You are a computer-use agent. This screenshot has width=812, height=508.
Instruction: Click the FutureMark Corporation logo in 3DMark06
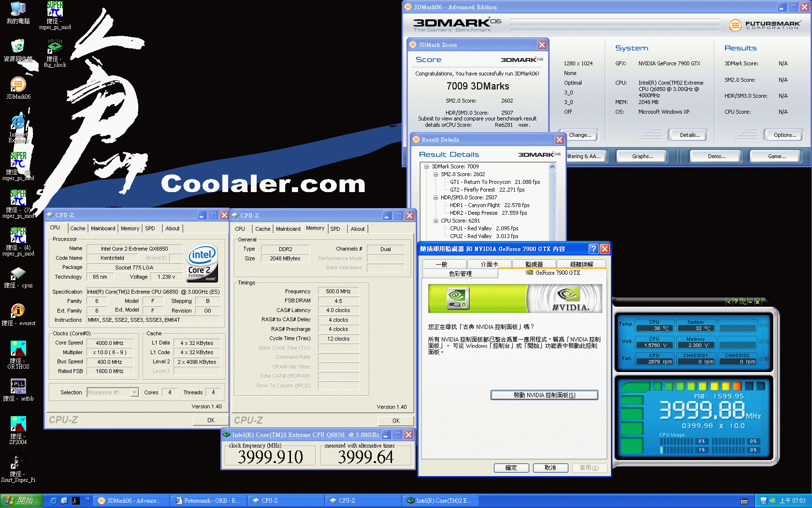(x=765, y=25)
